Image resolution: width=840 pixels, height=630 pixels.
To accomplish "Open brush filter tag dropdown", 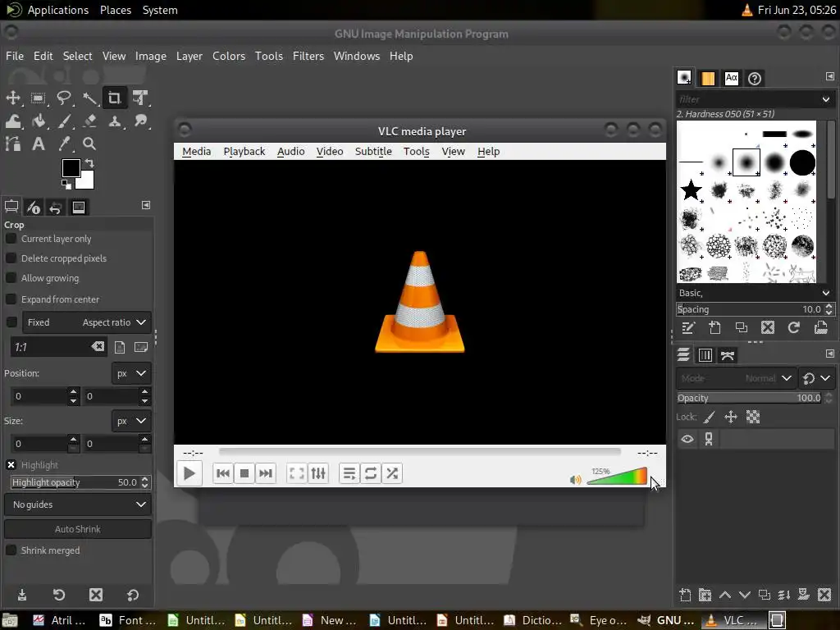I will 825,99.
